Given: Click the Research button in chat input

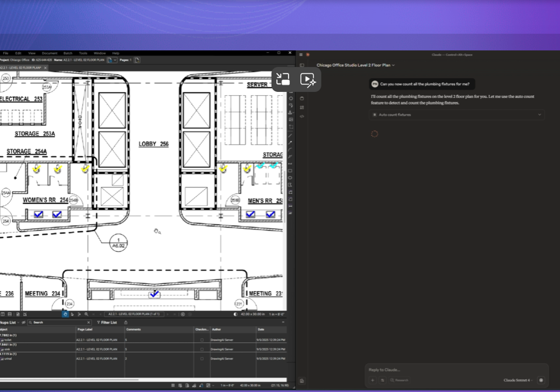Looking at the screenshot, I should tap(399, 380).
